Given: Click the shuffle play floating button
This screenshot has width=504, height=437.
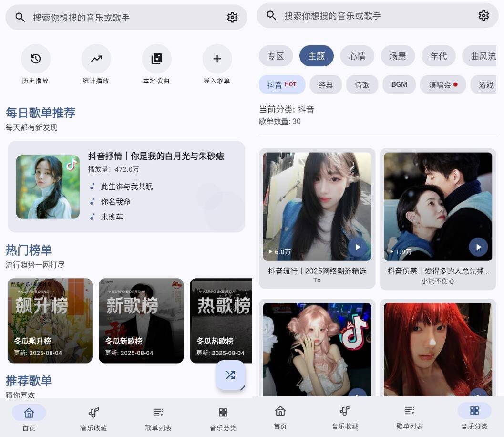Looking at the screenshot, I should (230, 375).
